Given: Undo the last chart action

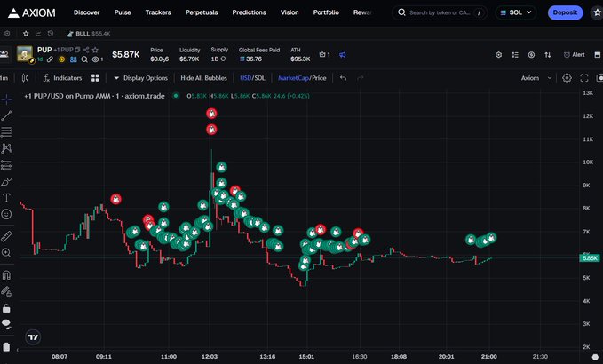Looking at the screenshot, I should pyautogui.click(x=343, y=78).
